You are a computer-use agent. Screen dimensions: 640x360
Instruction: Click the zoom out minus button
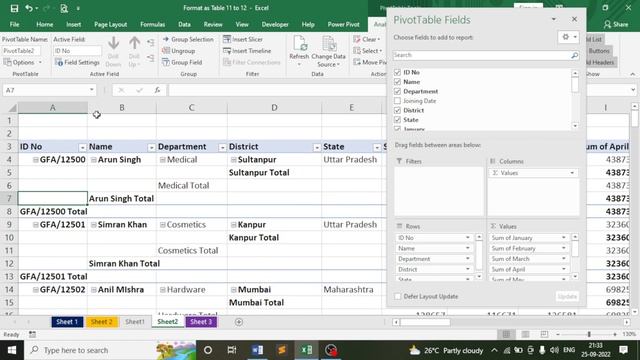558,334
